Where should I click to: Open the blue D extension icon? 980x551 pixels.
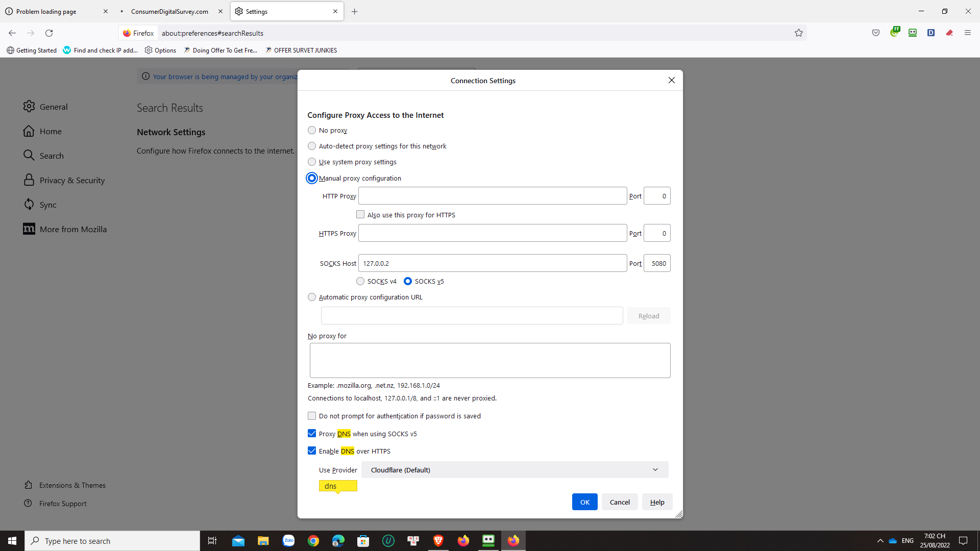(931, 33)
